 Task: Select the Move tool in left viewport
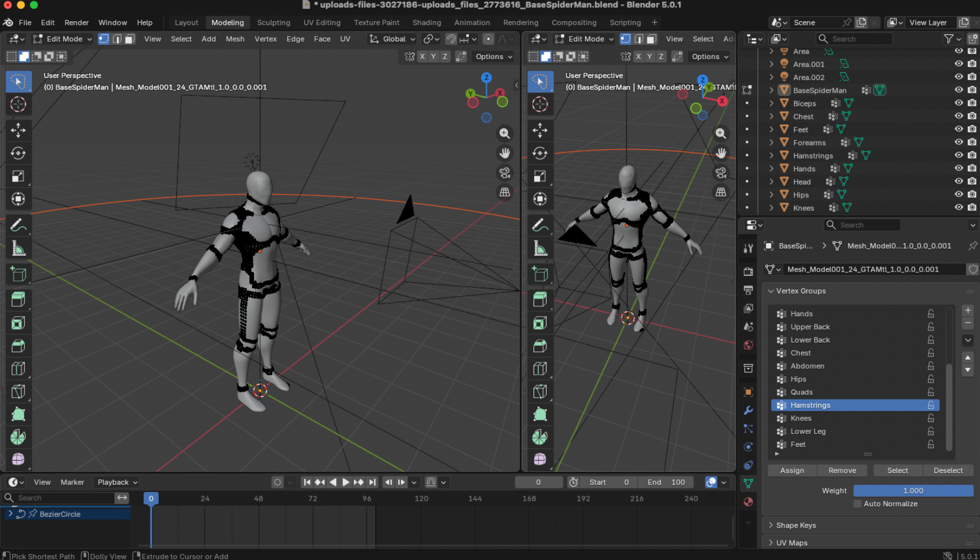tap(18, 130)
